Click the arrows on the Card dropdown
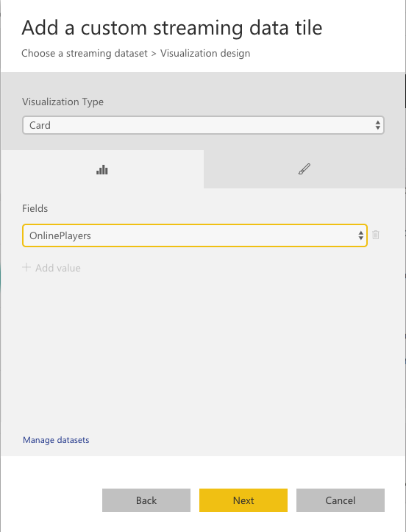Viewport: 406px width, 532px height. tap(377, 125)
